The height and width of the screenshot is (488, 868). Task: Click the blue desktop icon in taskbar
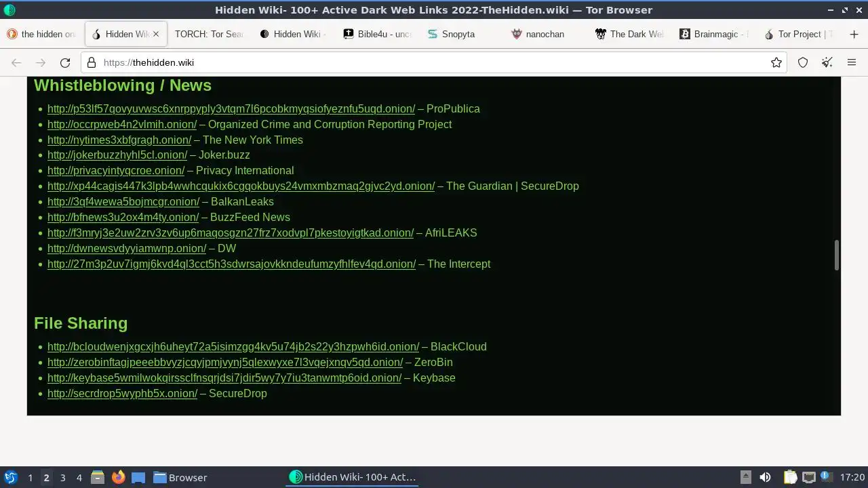[138, 477]
